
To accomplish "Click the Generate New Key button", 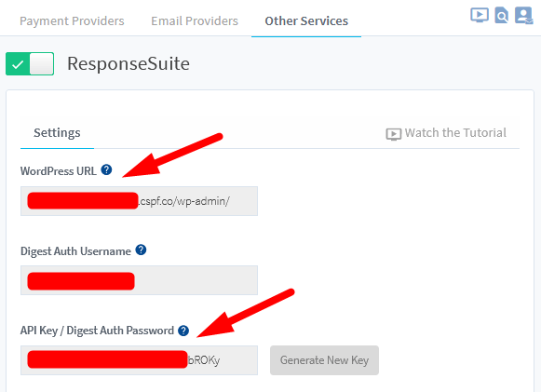I will [324, 360].
